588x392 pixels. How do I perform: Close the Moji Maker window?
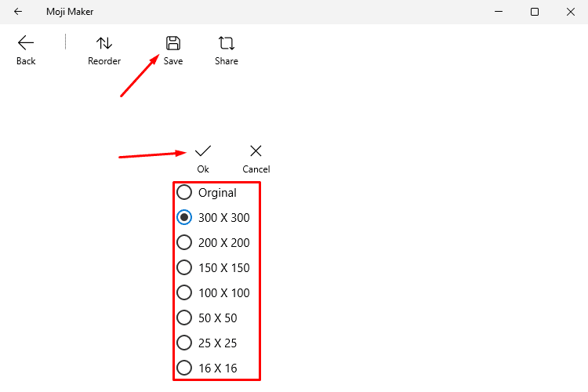click(571, 12)
